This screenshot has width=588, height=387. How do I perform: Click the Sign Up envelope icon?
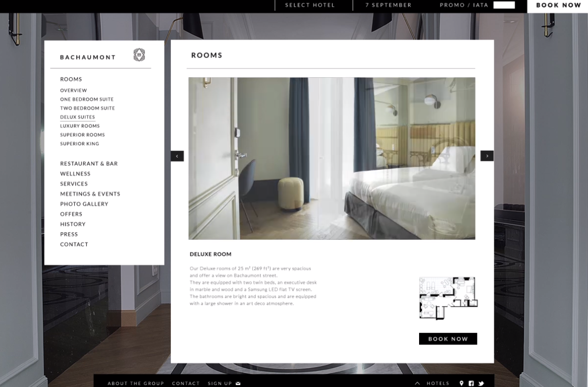click(x=238, y=384)
